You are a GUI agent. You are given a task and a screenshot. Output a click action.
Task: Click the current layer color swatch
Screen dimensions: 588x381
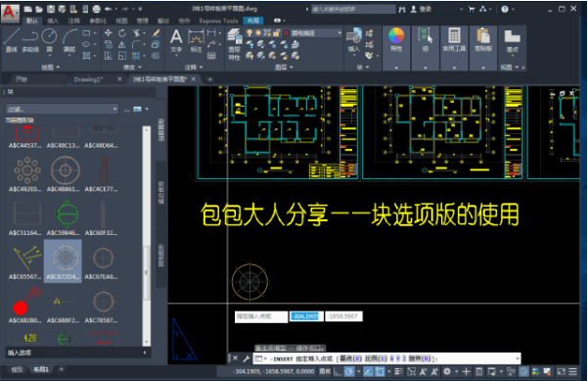click(x=287, y=33)
